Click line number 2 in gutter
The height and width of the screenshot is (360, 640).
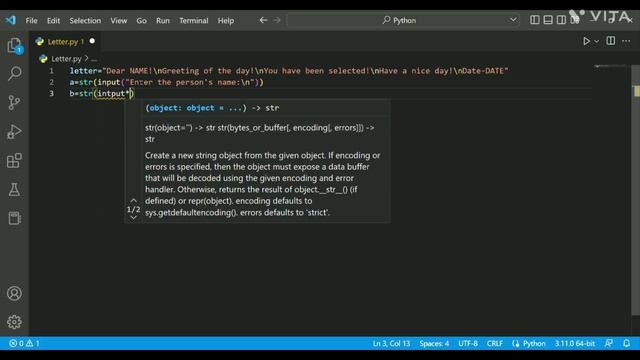click(51, 82)
